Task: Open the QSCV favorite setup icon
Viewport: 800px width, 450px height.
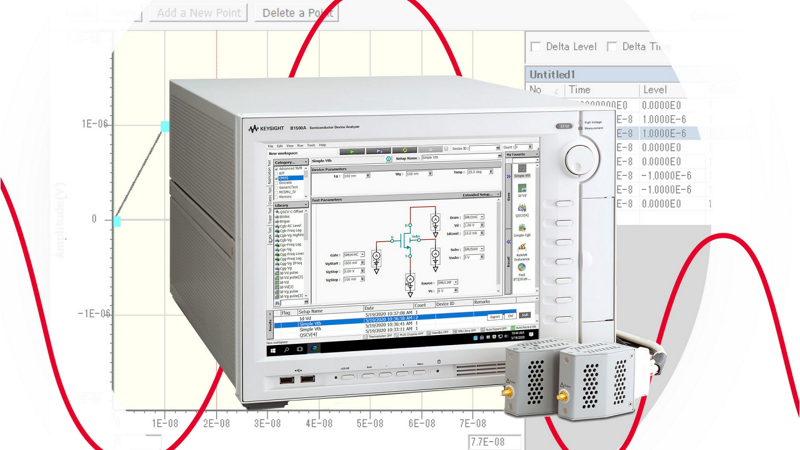Action: click(522, 209)
